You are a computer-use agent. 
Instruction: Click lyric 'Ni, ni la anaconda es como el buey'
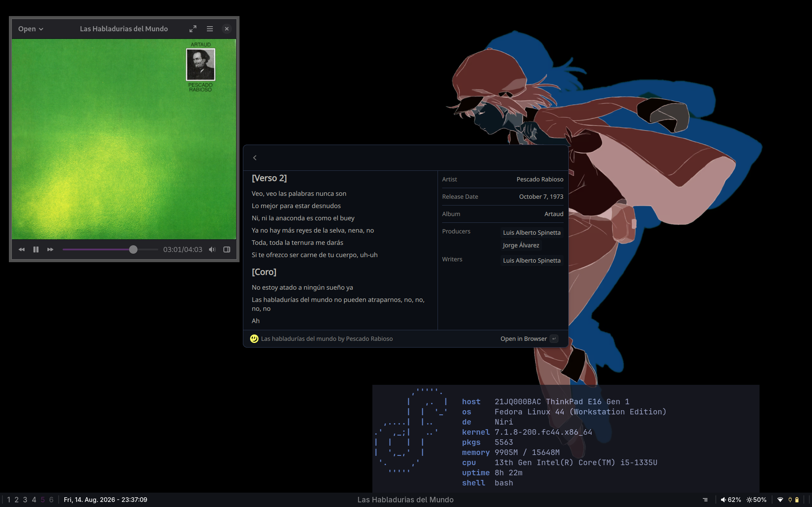[x=303, y=218]
